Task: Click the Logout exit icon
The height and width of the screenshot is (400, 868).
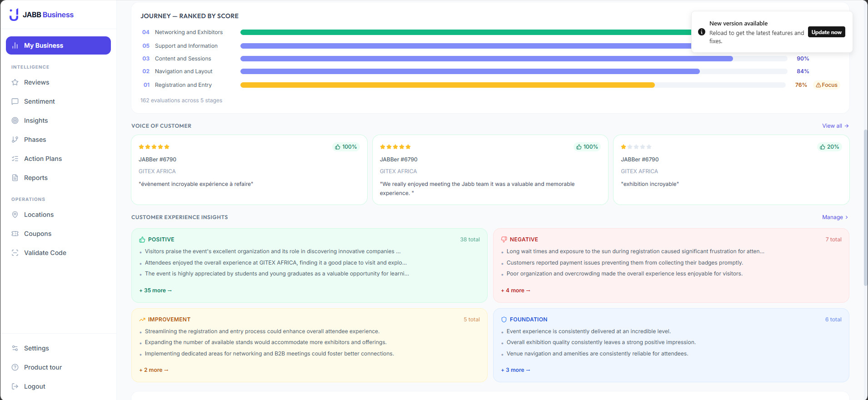Action: click(x=15, y=386)
